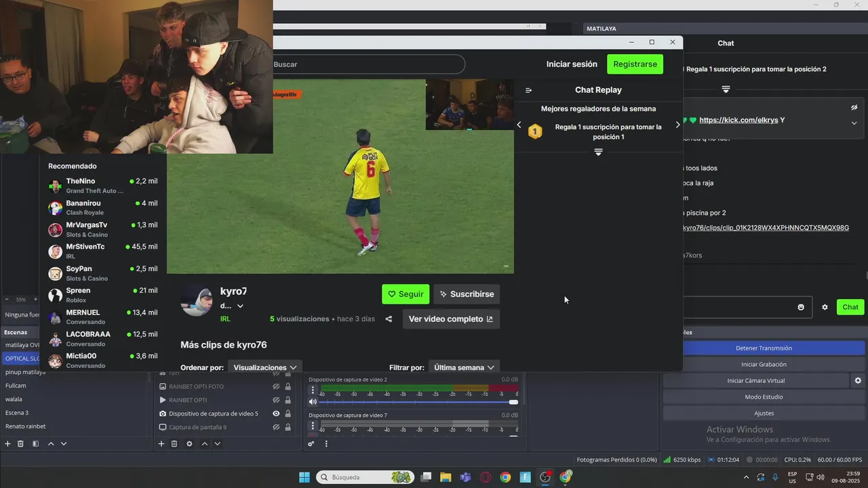Add a new scene with plus icon
Viewport: 868px width, 488px height.
click(x=8, y=444)
